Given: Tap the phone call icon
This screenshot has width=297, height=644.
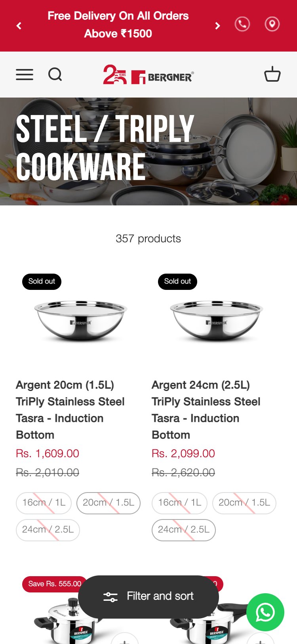Looking at the screenshot, I should [x=242, y=25].
